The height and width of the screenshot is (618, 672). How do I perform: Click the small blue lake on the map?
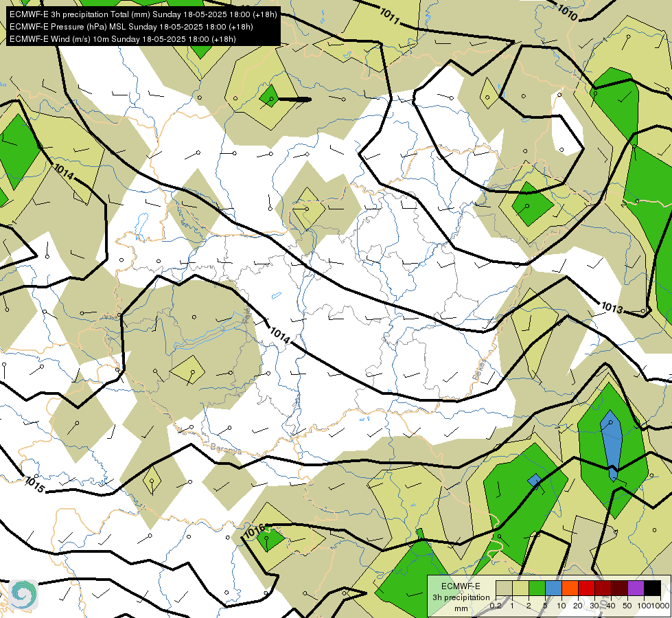pyautogui.click(x=277, y=295)
